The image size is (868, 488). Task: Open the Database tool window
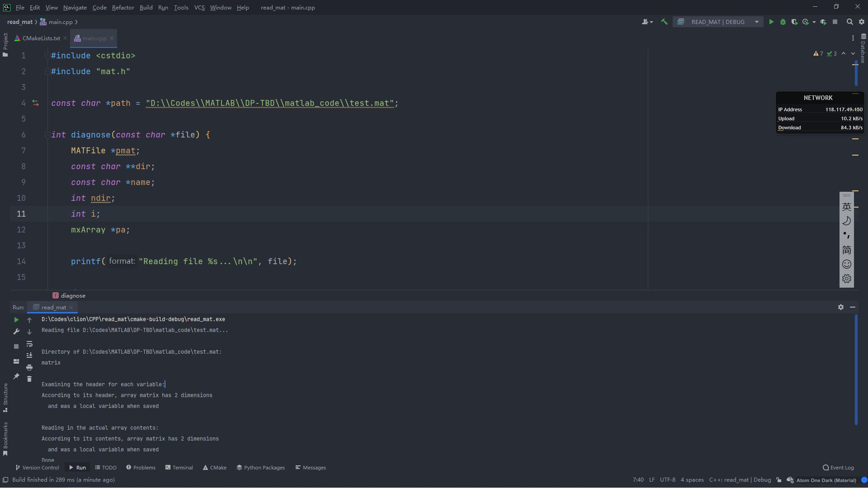[863, 48]
